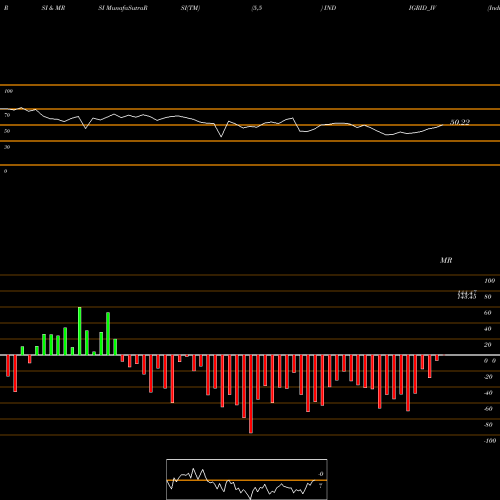The width and height of the screenshot is (500, 500).
Task: Click the 40 label on MR axis
Action: 488,329
